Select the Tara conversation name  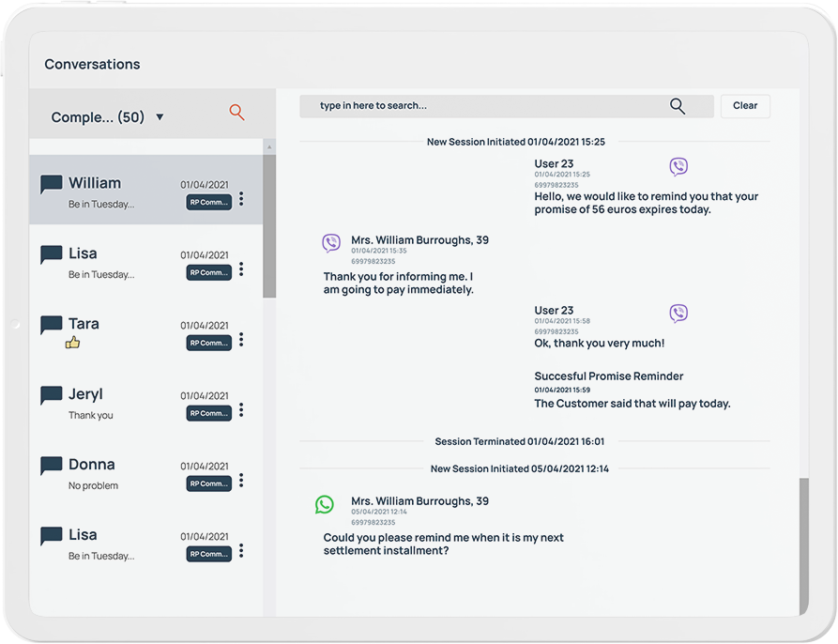(x=84, y=323)
